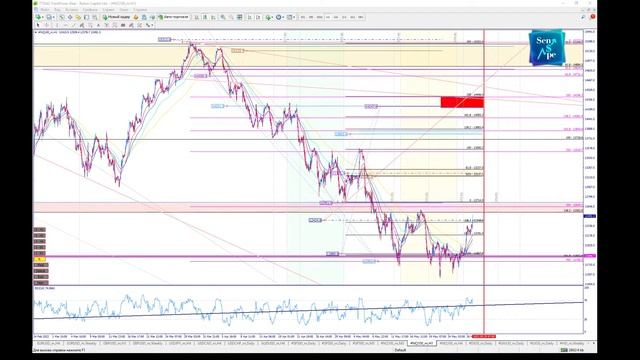
Task: Select the cursor arrow tool
Action: point(38,25)
